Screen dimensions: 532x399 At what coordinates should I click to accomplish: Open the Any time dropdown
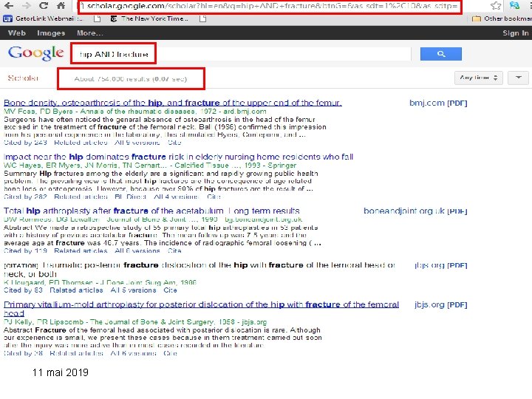pyautogui.click(x=478, y=78)
